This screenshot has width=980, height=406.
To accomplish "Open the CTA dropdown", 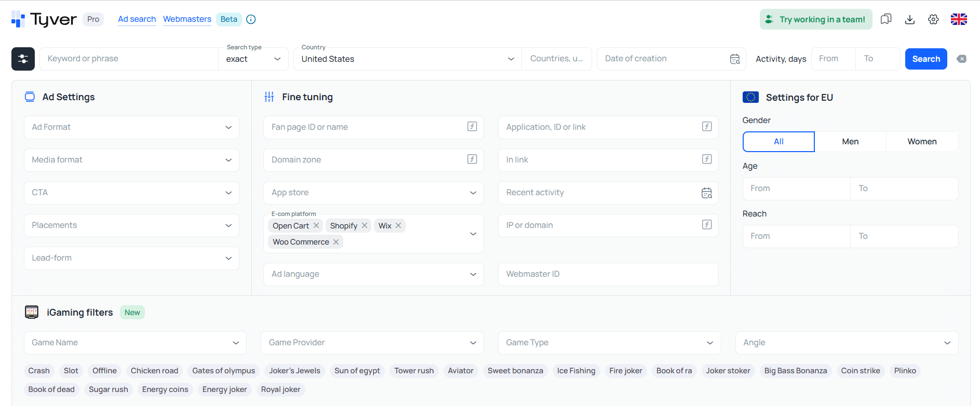I will [x=131, y=193].
